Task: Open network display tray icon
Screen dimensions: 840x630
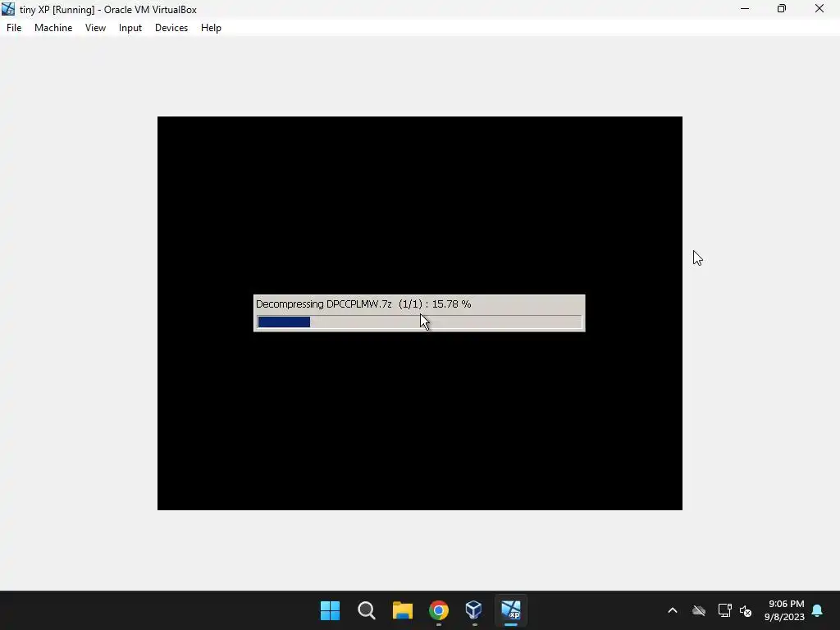Action: click(724, 610)
